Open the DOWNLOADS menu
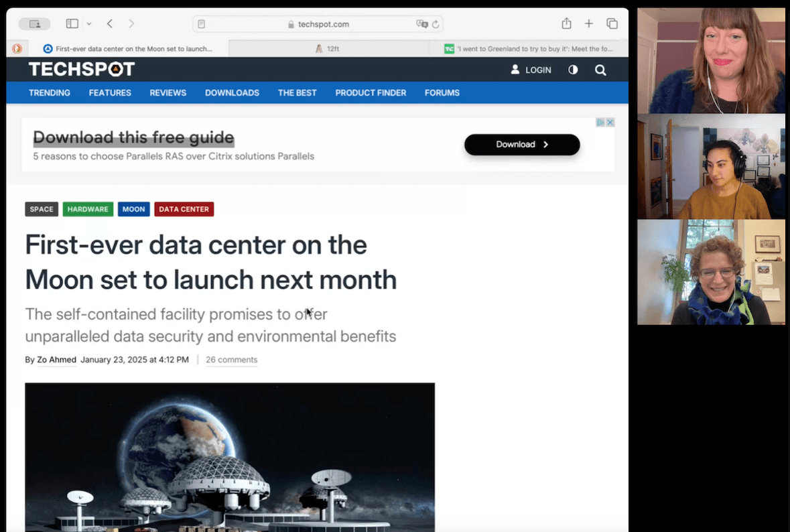 tap(232, 92)
